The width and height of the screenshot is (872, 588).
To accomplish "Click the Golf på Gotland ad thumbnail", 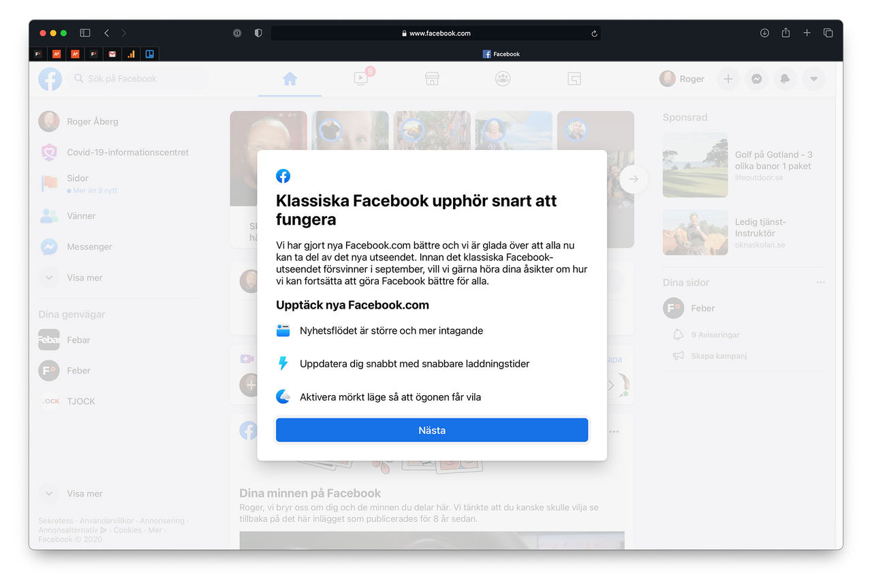I will [695, 165].
